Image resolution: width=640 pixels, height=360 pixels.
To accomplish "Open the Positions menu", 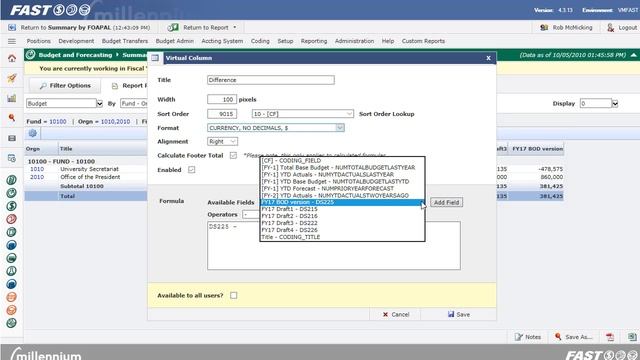I will (39, 41).
